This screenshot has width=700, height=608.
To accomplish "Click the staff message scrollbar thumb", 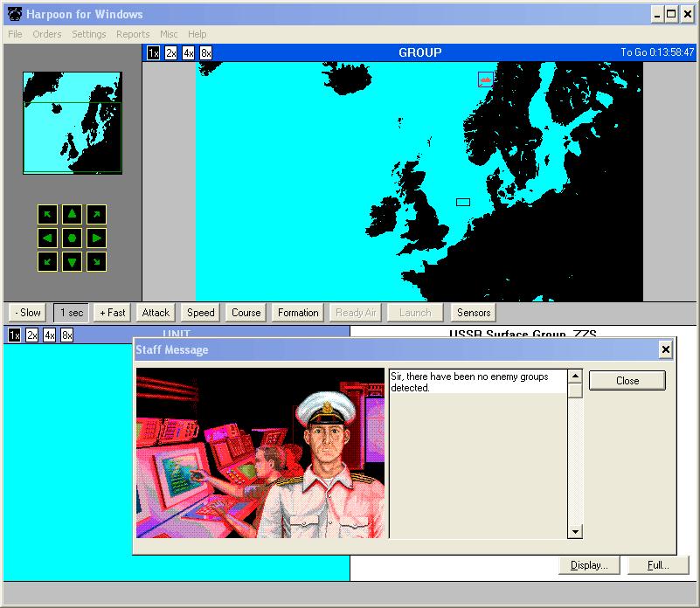I will (575, 390).
